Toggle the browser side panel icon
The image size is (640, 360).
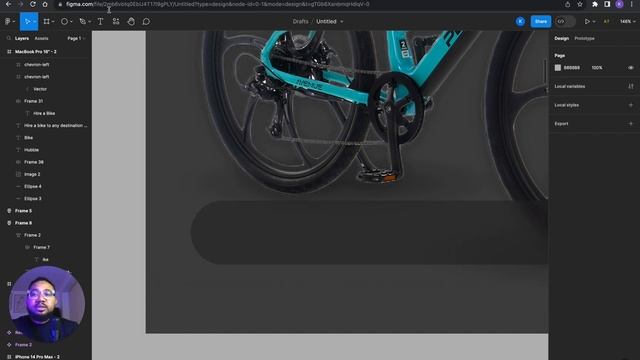point(607,4)
